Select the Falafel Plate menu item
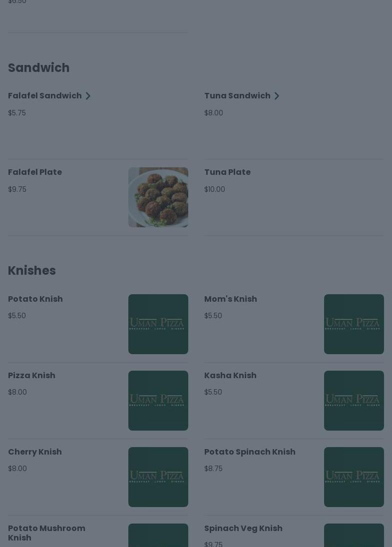This screenshot has height=547, width=392. pyautogui.click(x=35, y=172)
